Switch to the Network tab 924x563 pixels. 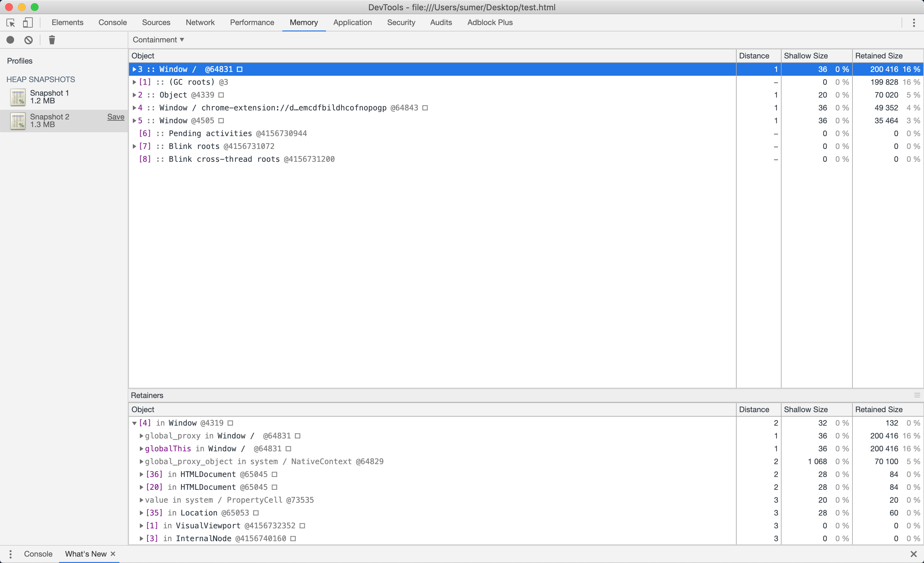point(200,22)
